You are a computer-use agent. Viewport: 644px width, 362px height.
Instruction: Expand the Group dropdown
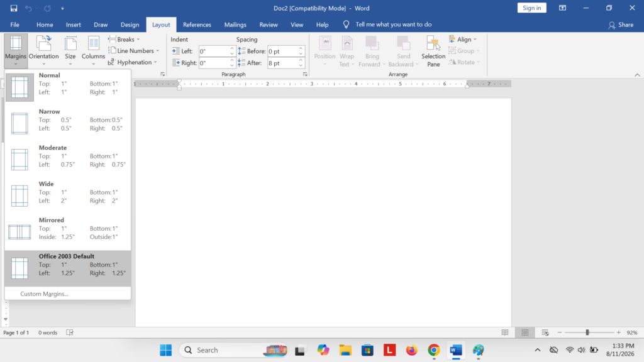464,51
